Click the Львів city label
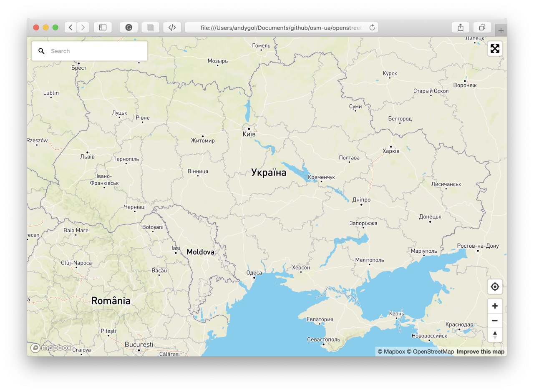 click(87, 157)
